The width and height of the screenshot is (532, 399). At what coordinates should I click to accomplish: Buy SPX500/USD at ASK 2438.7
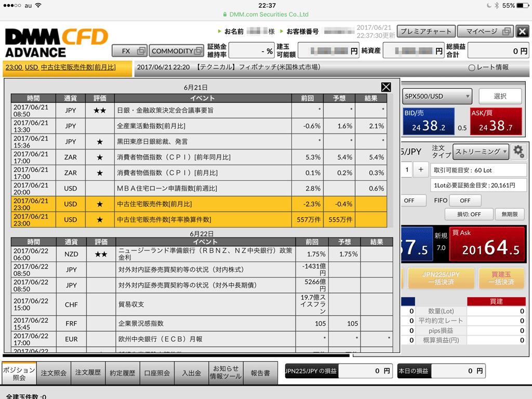496,122
